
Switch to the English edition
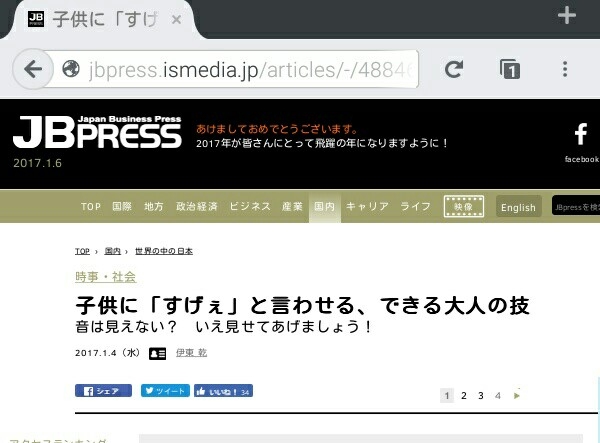518,207
